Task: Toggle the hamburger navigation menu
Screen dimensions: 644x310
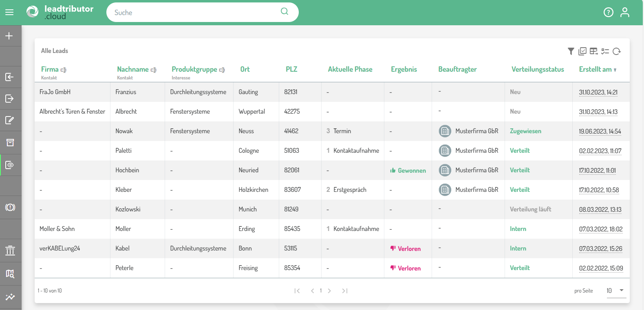Action: coord(9,12)
